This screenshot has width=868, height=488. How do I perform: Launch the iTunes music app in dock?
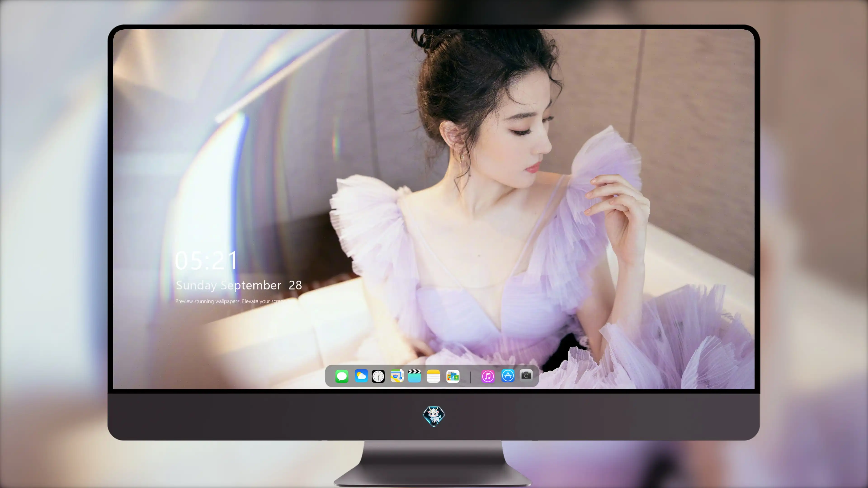coord(488,376)
